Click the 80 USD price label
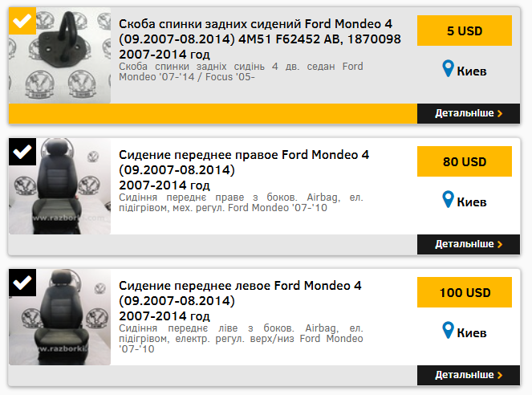 (465, 161)
